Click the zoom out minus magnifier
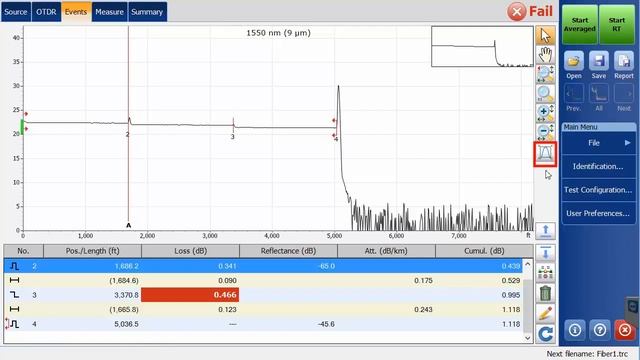Image resolution: width=640 pixels, height=360 pixels. point(545,132)
